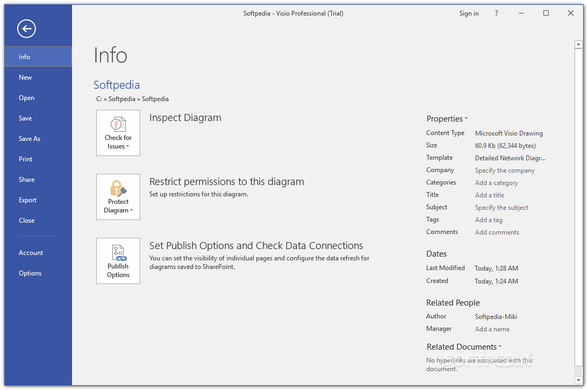Click the scroll up arrow of the scrollbar
This screenshot has height=390, width=588.
[579, 44]
